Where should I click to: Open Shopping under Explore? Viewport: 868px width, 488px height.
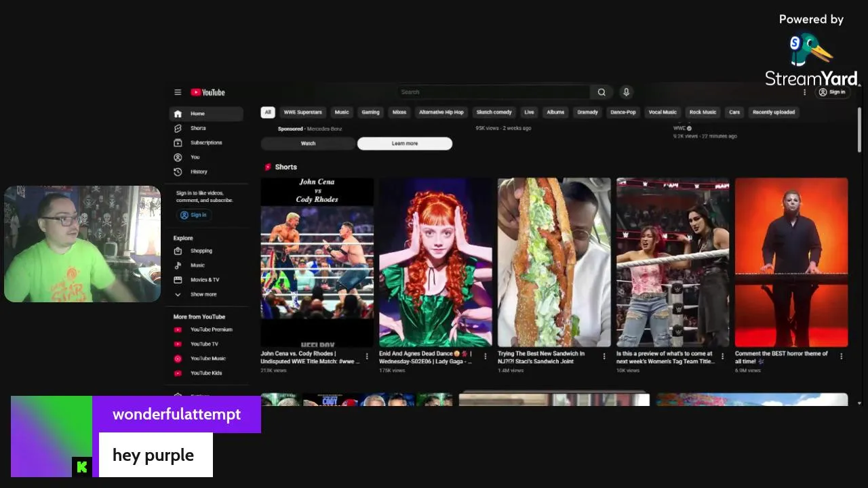click(x=206, y=251)
